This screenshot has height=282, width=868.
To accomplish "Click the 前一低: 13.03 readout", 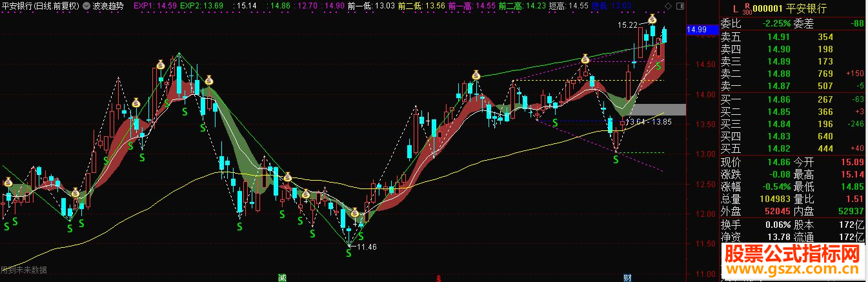I will click(x=371, y=5).
